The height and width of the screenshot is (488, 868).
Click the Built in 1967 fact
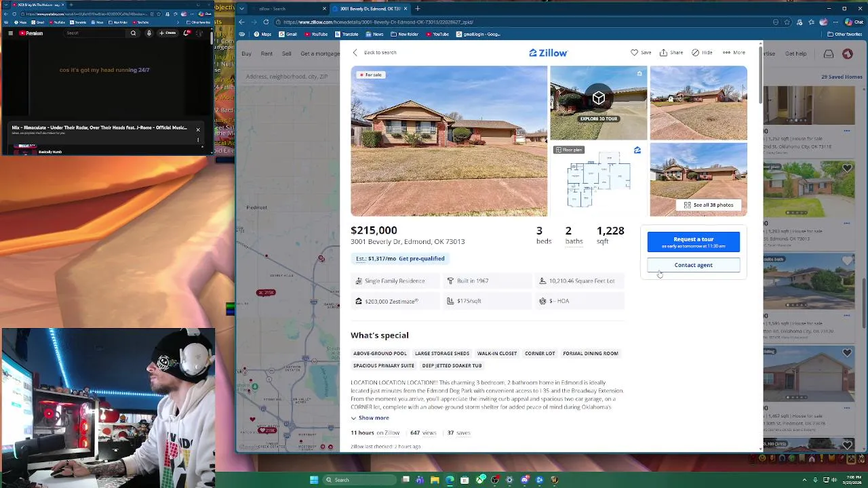coord(488,281)
